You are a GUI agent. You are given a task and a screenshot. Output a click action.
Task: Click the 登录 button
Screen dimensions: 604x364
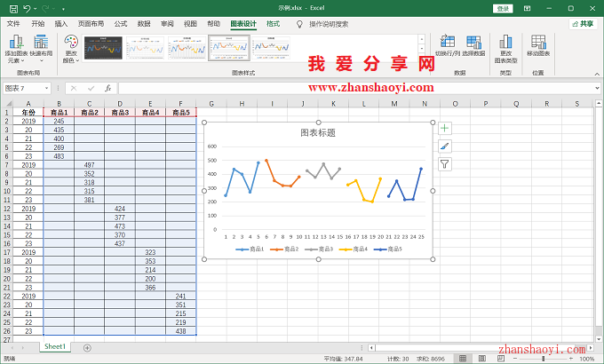point(503,9)
